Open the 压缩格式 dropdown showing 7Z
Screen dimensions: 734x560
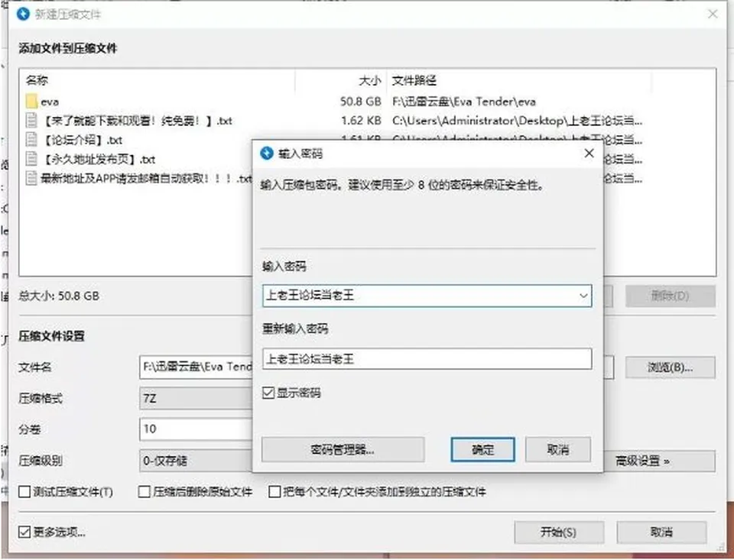pos(196,398)
